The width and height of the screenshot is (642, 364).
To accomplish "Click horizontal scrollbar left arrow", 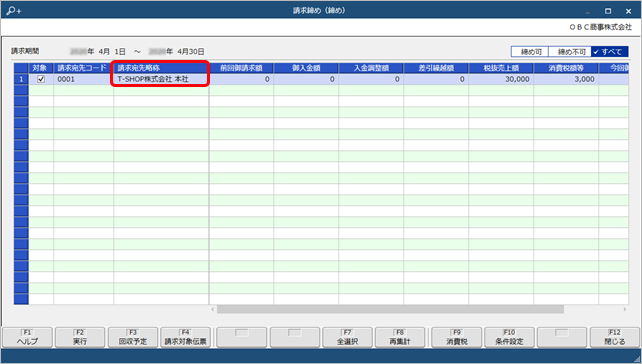I will click(213, 309).
